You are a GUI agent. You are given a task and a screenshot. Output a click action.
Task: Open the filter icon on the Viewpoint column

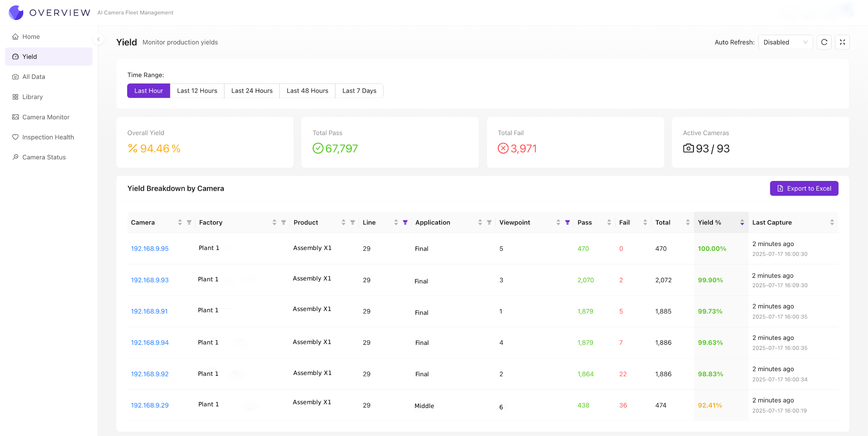click(x=568, y=222)
